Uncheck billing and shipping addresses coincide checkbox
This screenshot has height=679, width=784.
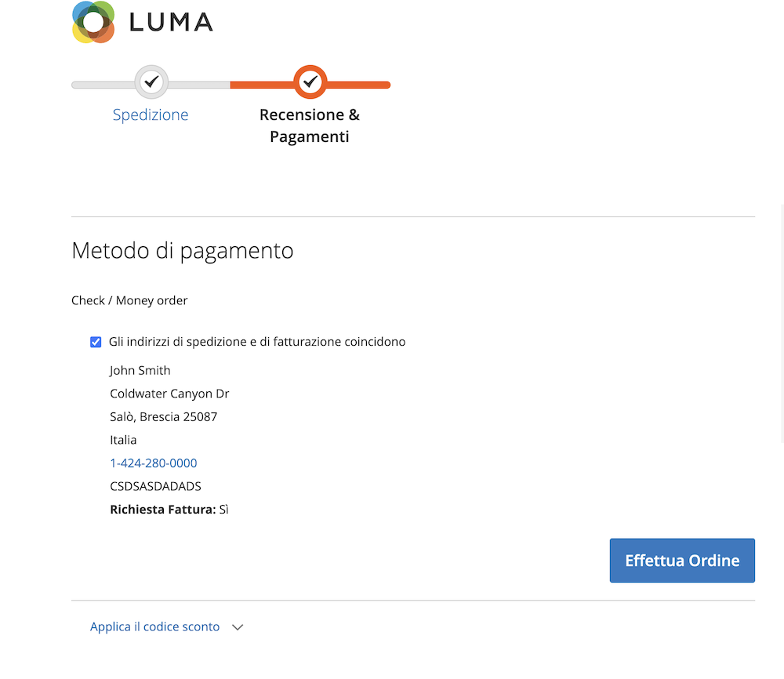click(x=96, y=342)
